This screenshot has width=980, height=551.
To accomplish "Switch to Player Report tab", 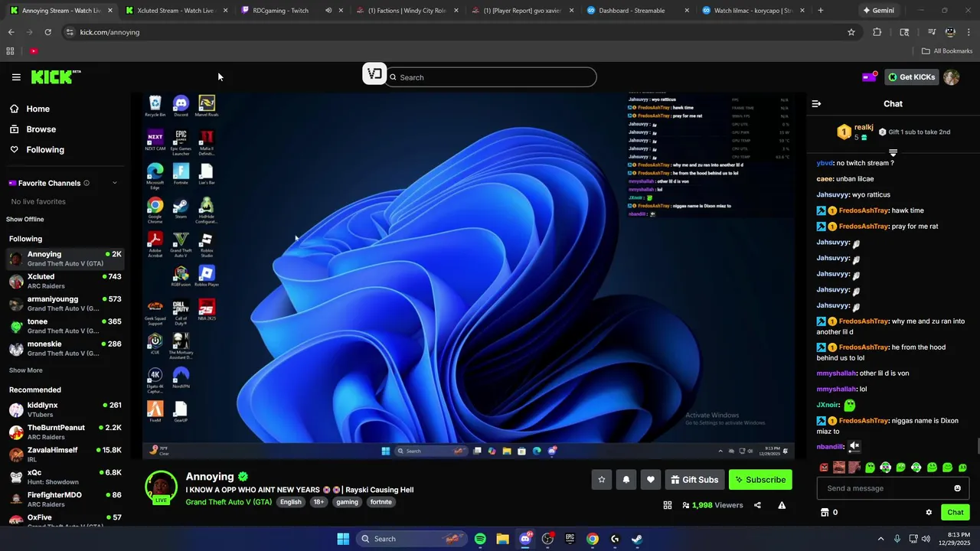I will [522, 11].
